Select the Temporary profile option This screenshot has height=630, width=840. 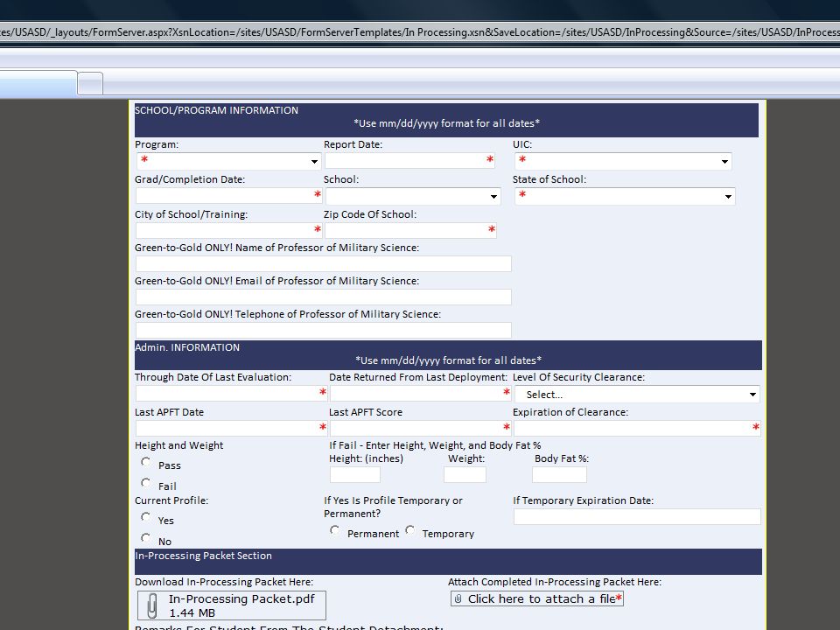coord(409,530)
